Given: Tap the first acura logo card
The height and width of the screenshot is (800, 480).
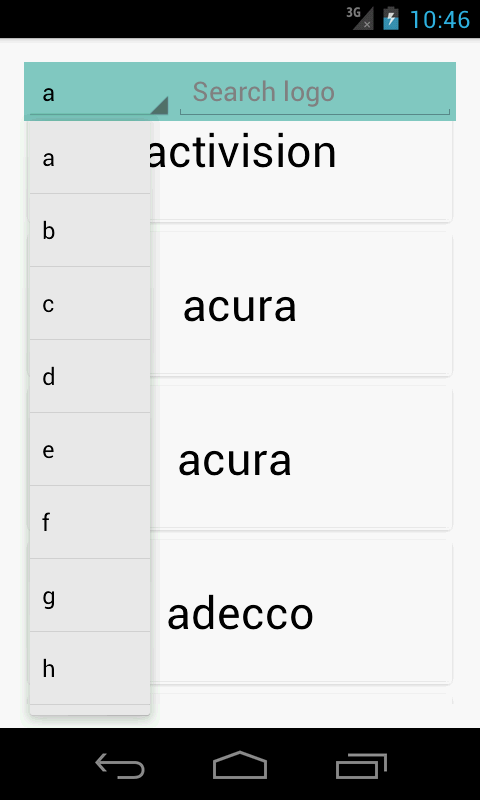Looking at the screenshot, I should coord(301,305).
